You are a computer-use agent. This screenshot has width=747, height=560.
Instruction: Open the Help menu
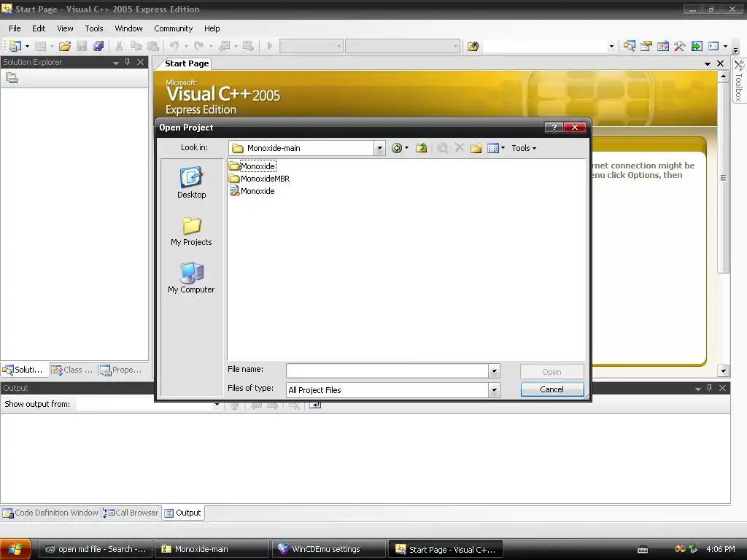coord(212,28)
